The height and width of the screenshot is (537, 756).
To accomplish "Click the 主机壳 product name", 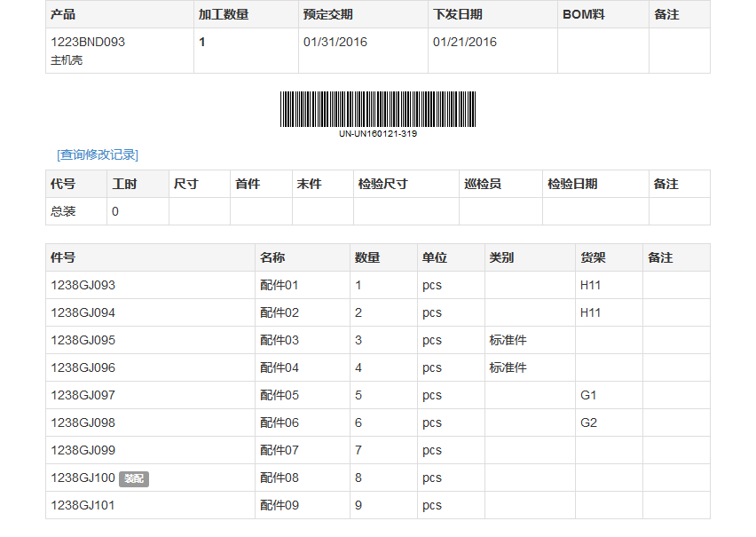I will 67,60.
